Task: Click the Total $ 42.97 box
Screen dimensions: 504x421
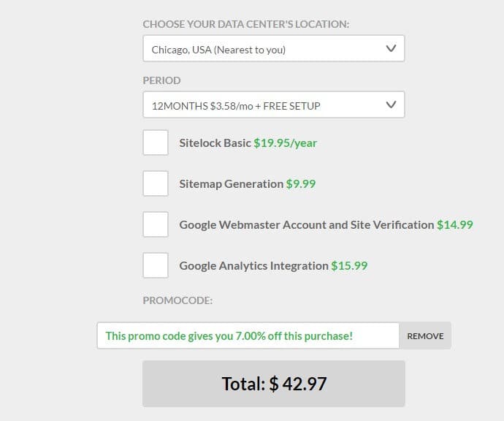Action: [x=273, y=384]
